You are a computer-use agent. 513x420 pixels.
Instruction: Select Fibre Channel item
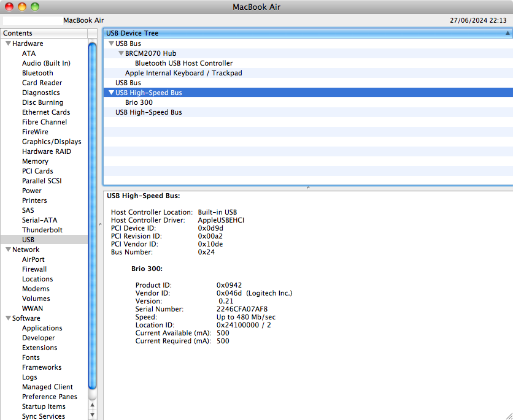(44, 122)
